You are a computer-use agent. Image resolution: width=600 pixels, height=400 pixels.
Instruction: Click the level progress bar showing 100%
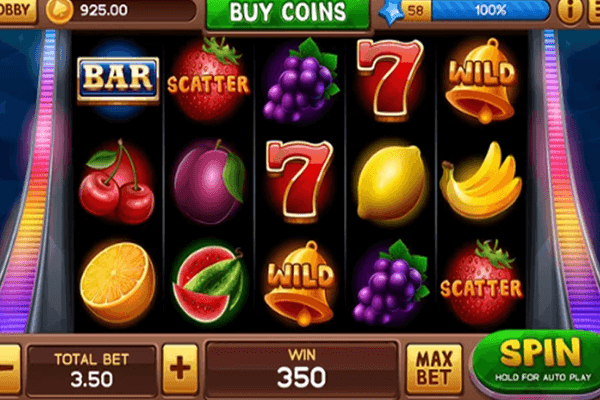pos(490,10)
